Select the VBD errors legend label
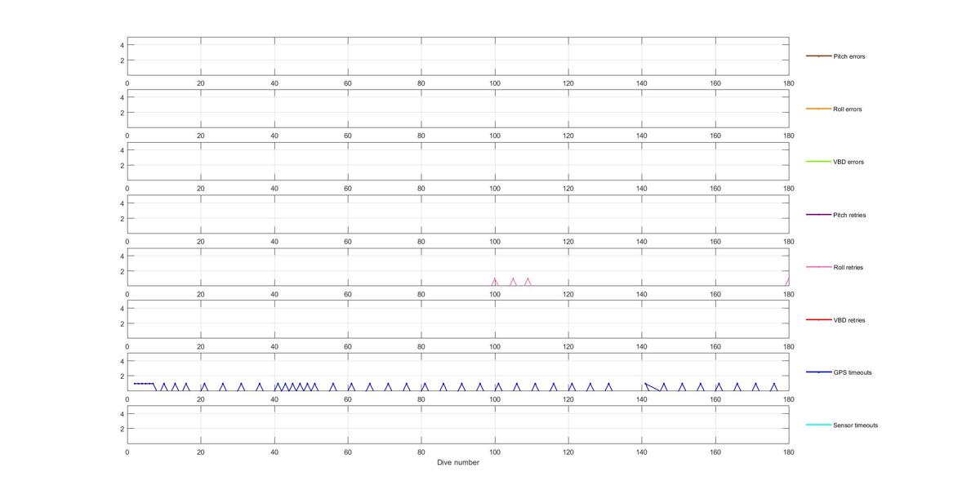Image resolution: width=980 pixels, height=499 pixels. point(847,162)
